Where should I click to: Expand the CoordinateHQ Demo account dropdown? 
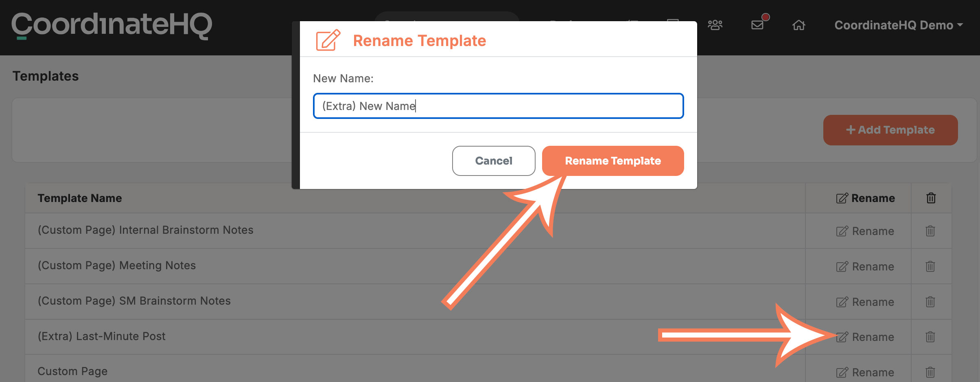[899, 25]
